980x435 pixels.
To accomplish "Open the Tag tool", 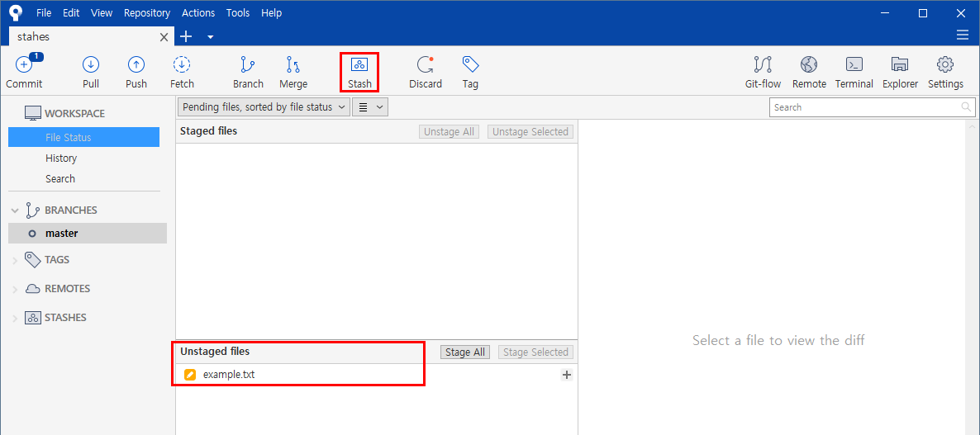I will (471, 71).
